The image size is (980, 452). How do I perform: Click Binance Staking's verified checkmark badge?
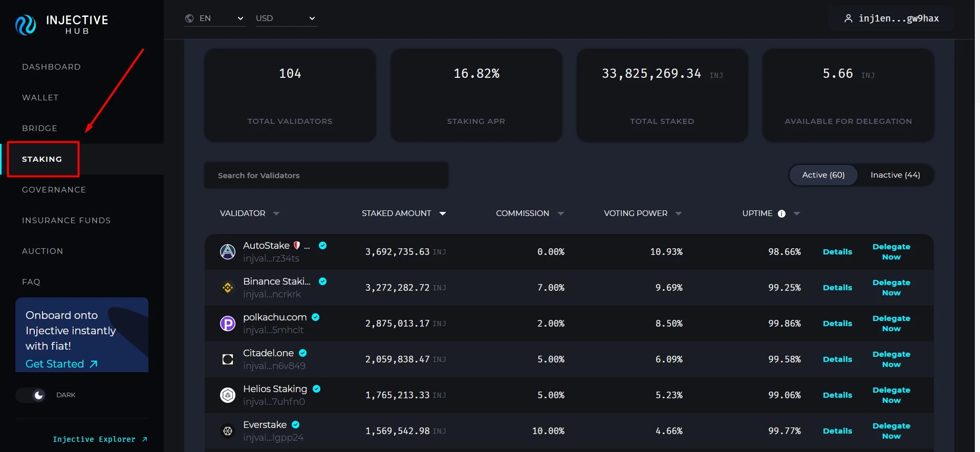[x=323, y=282]
